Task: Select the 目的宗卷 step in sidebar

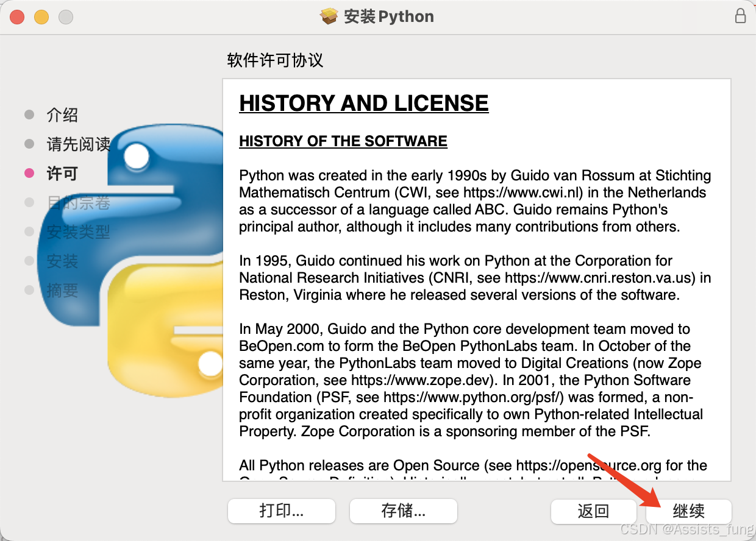Action: coord(79,203)
